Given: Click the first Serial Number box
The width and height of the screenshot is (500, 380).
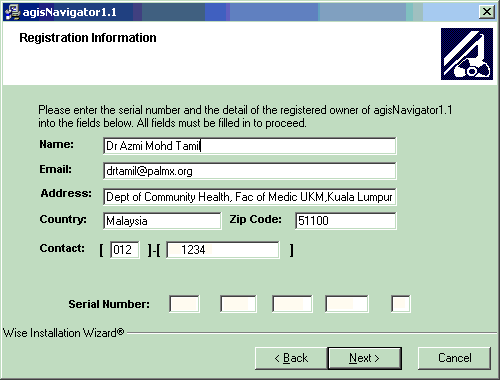Looking at the screenshot, I should click(184, 304).
